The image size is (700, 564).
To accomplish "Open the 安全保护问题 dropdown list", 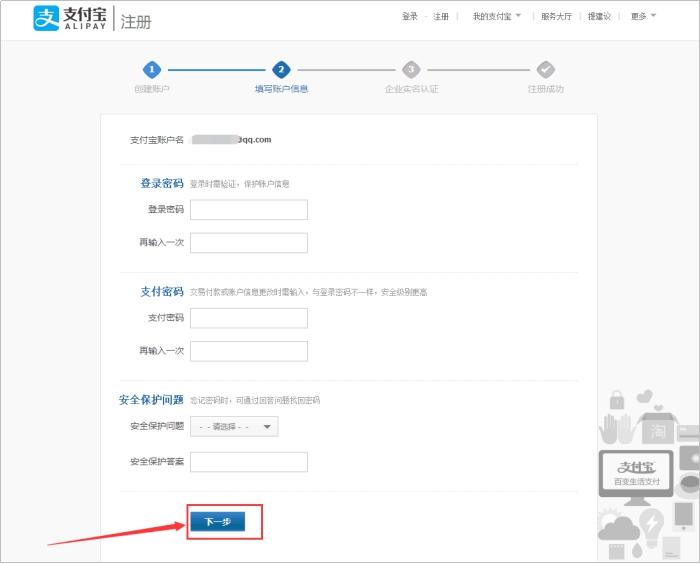I will coord(234,427).
